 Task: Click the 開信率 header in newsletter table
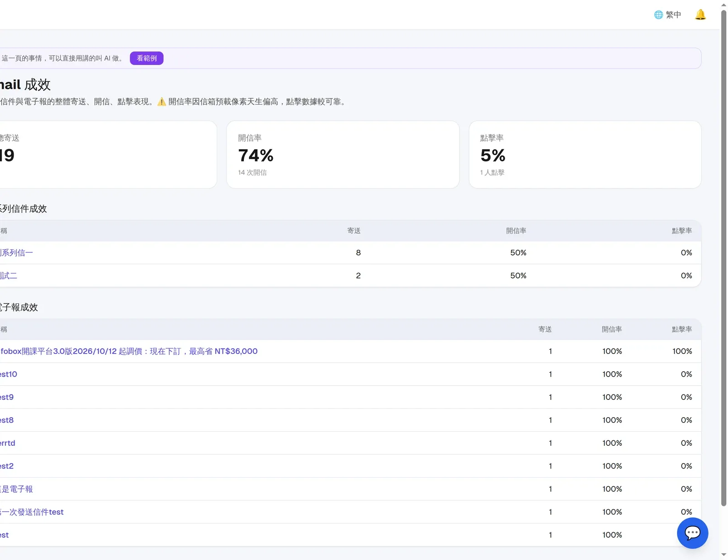click(612, 329)
